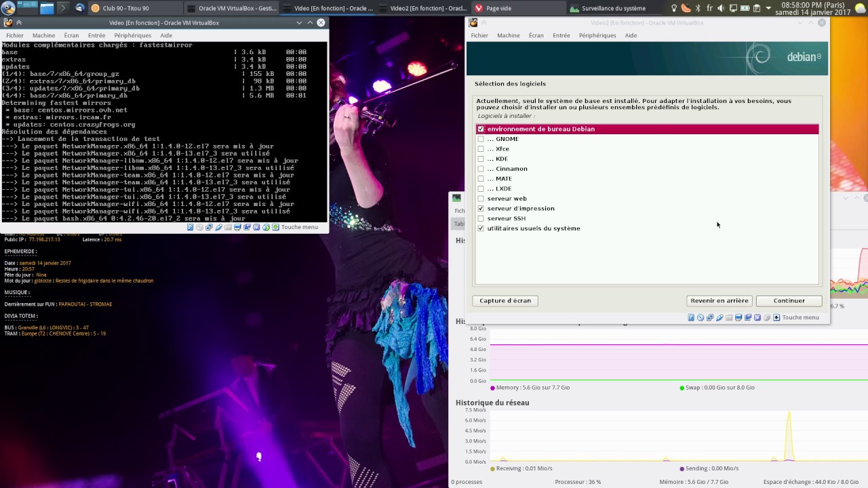
Task: Click network icon in Video2 status bar
Action: [x=710, y=317]
